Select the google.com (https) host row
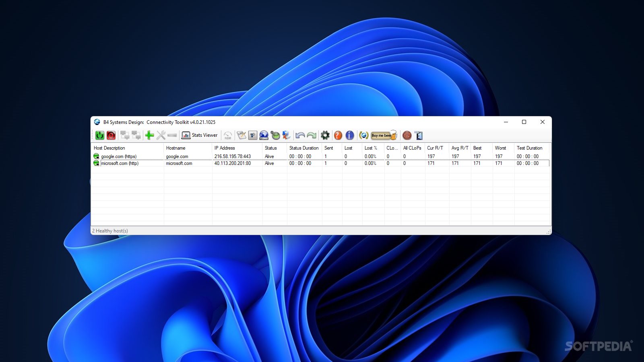This screenshot has height=362, width=644. [x=321, y=156]
